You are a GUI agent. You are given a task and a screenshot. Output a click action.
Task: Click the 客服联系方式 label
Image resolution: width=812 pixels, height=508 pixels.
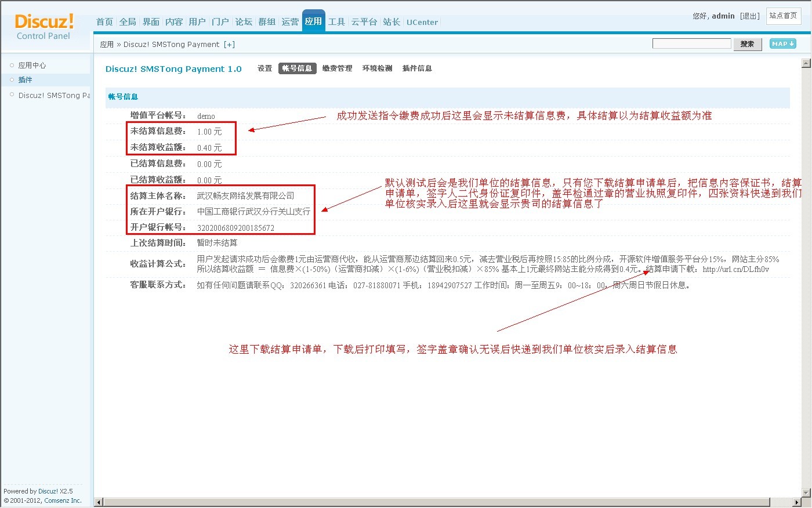(x=158, y=285)
